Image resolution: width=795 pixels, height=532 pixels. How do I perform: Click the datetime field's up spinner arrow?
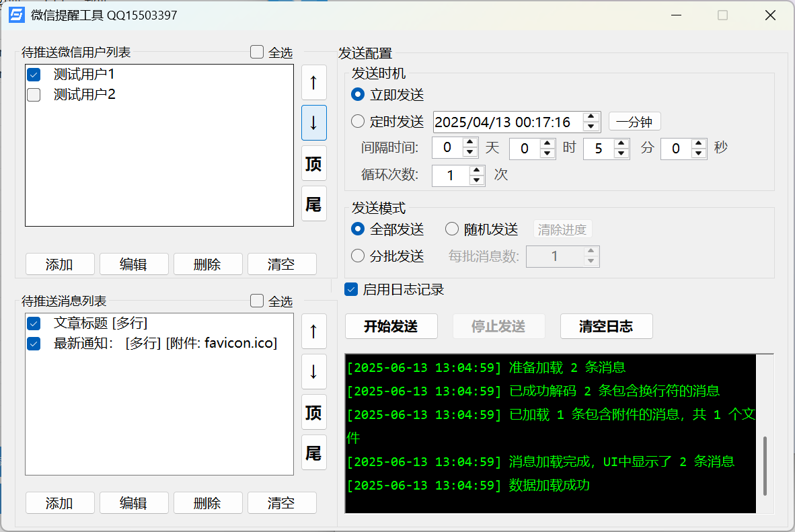(x=591, y=117)
